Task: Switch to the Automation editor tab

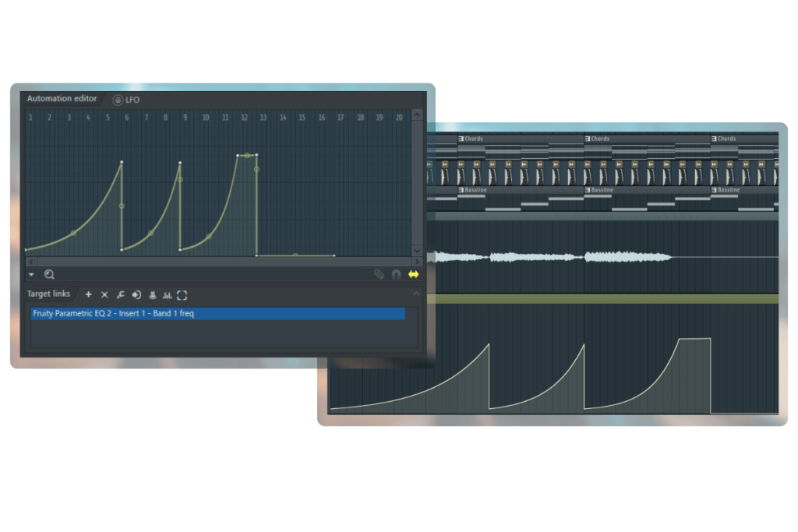Action: [x=62, y=99]
